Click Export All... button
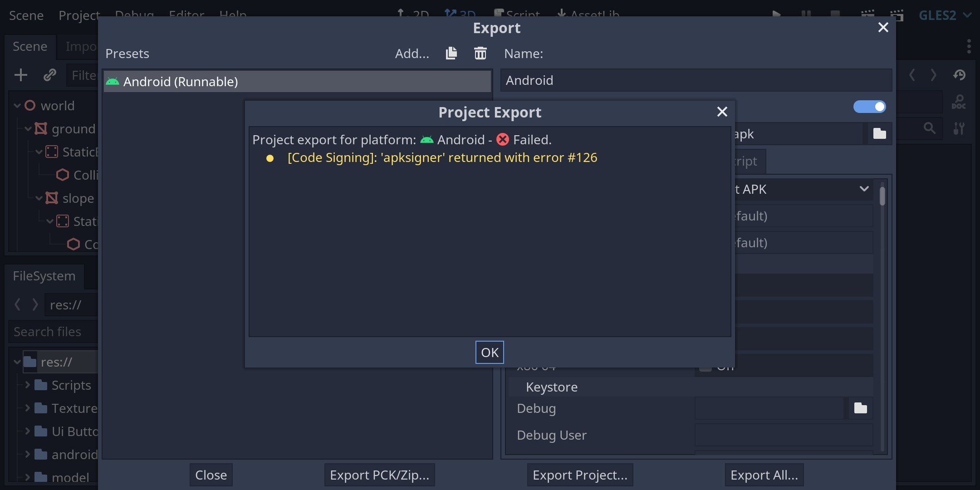 coord(764,475)
